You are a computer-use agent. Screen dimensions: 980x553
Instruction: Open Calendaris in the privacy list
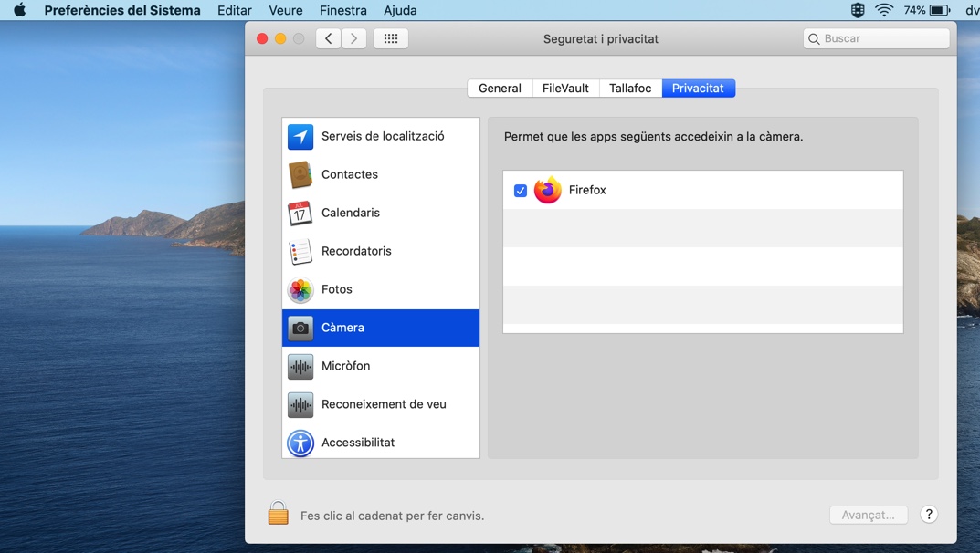click(350, 213)
